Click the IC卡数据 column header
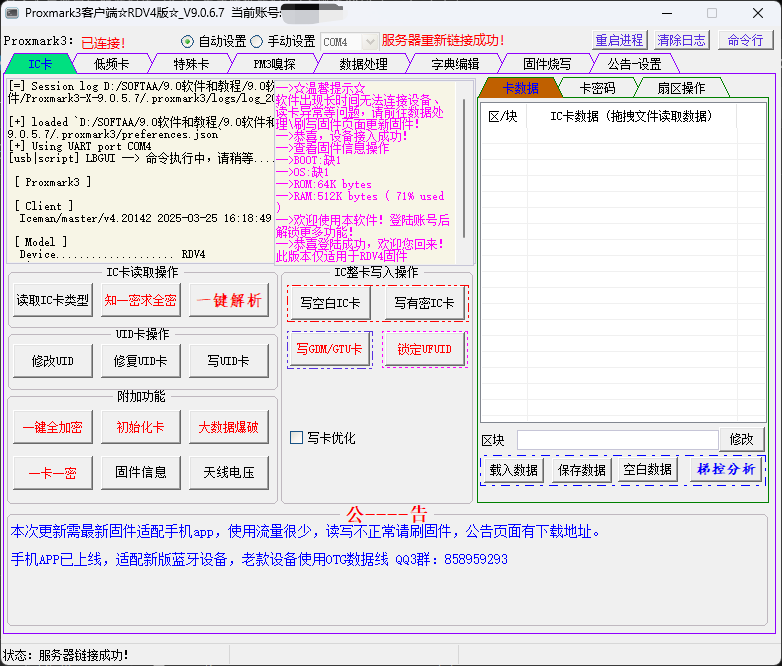Image resolution: width=782 pixels, height=666 pixels. click(x=631, y=116)
